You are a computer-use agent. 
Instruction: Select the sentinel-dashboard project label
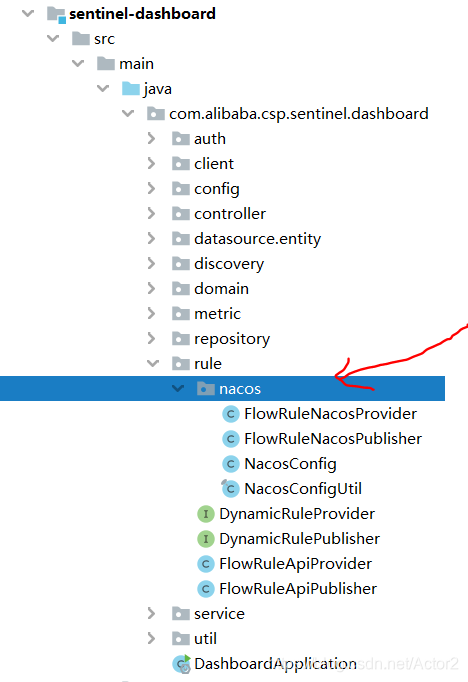(x=142, y=14)
